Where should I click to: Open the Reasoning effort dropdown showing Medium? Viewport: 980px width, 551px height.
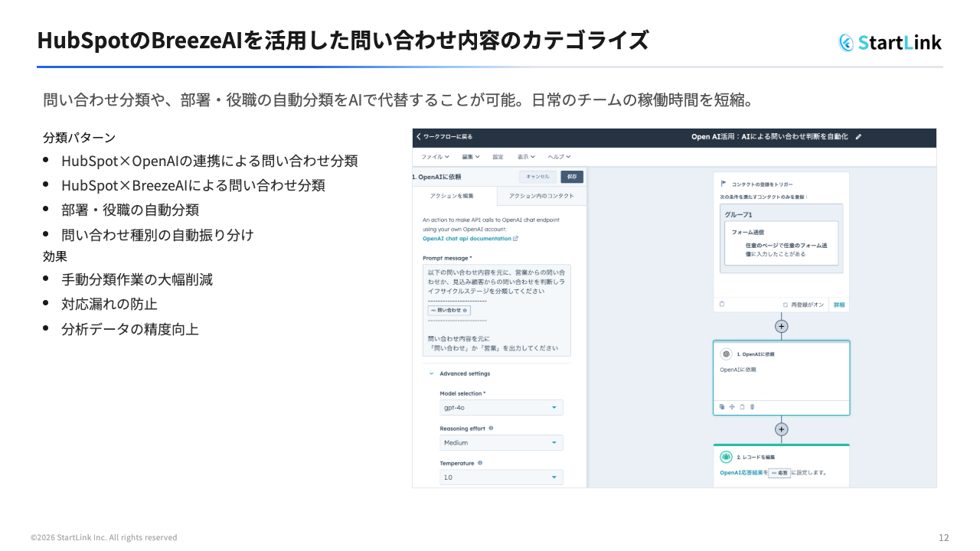(x=501, y=442)
